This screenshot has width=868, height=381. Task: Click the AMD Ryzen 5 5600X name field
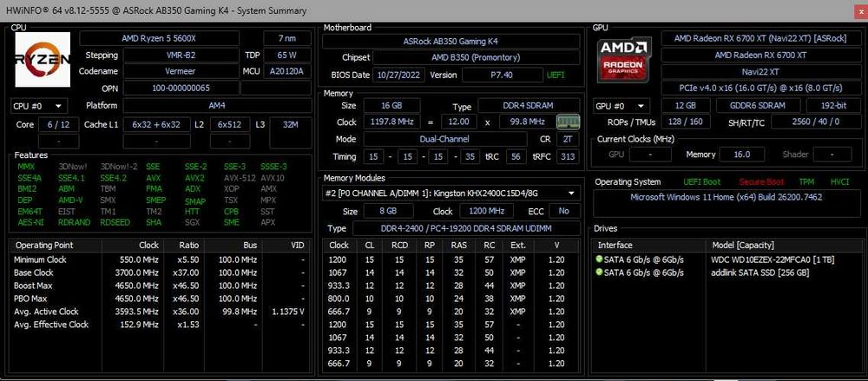tap(160, 38)
